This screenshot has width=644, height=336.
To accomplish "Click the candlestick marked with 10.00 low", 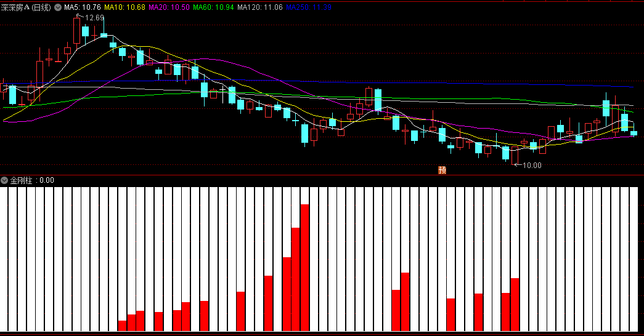I will 515,156.
